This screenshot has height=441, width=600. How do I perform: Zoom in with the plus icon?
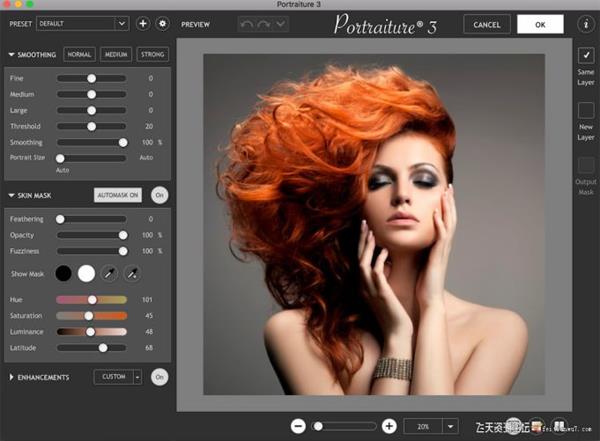[389, 426]
